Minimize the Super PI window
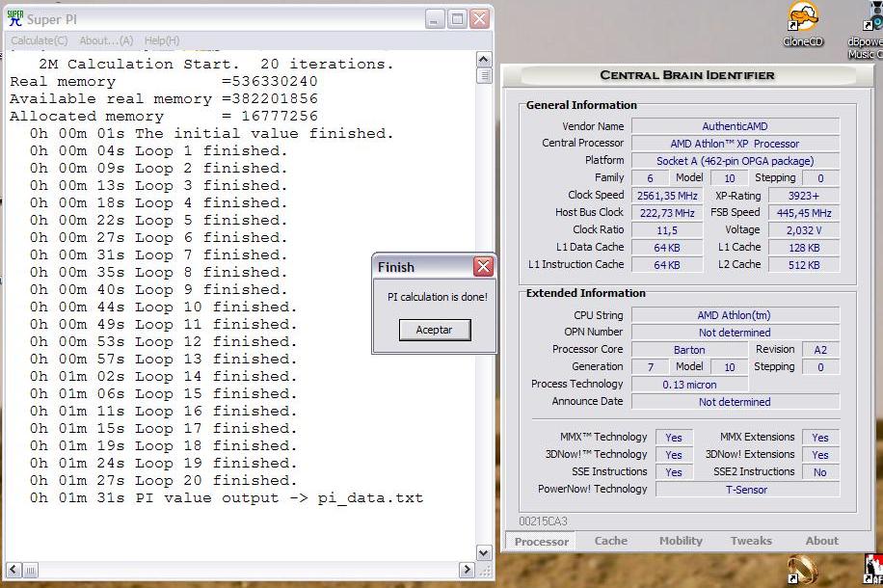Image resolution: width=883 pixels, height=588 pixels. click(435, 18)
